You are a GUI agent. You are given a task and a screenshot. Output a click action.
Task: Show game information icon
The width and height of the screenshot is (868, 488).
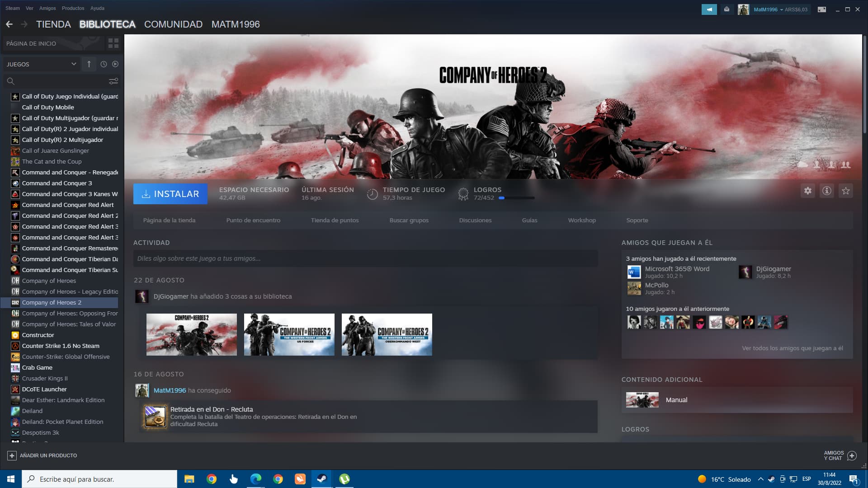(x=826, y=191)
